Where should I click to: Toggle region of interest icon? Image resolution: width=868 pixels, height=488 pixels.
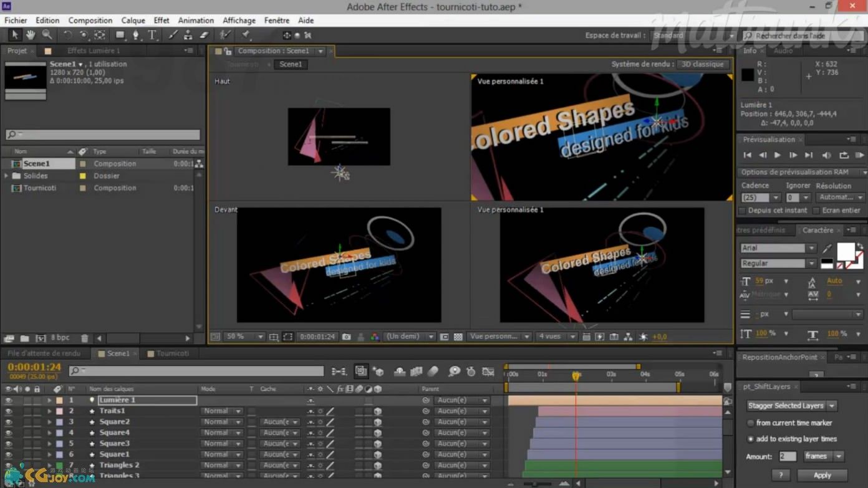click(444, 337)
